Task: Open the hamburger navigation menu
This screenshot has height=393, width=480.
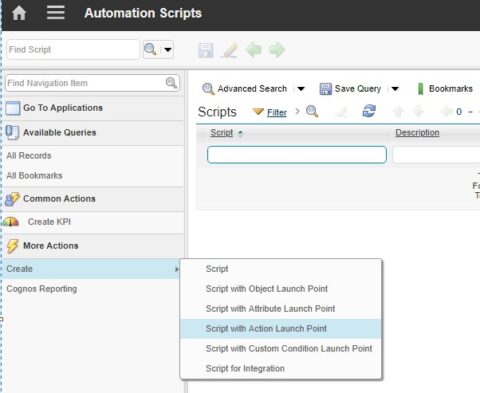Action: point(55,13)
